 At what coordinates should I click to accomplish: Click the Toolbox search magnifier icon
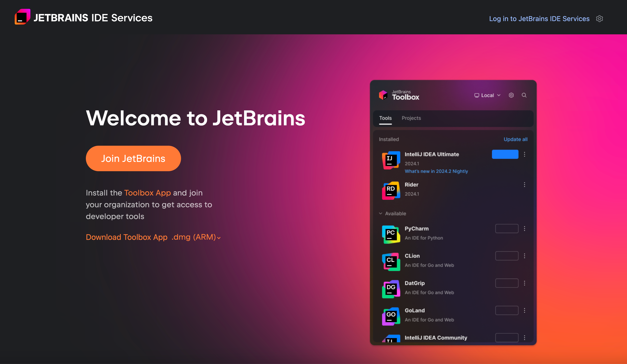[524, 95]
